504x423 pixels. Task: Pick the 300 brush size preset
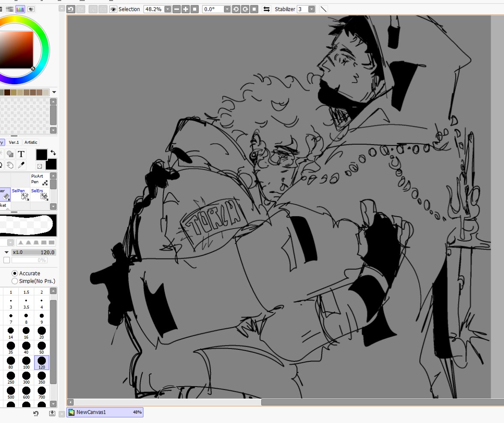point(26,378)
